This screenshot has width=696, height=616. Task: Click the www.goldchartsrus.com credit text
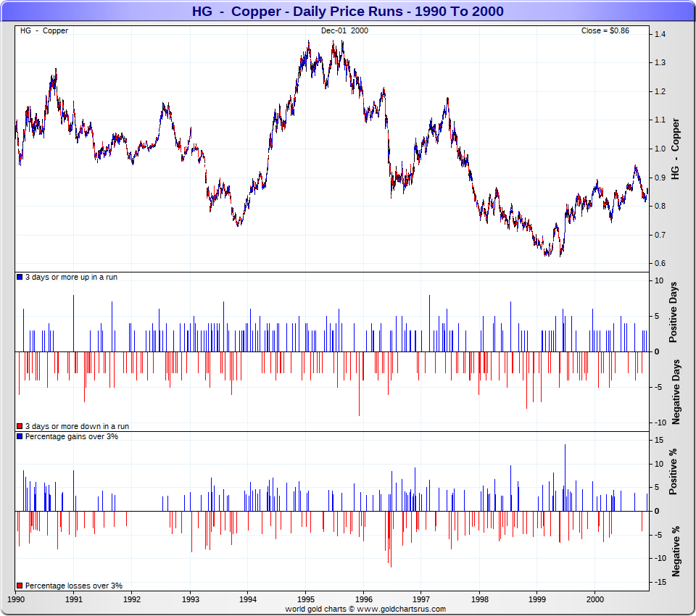[401, 609]
